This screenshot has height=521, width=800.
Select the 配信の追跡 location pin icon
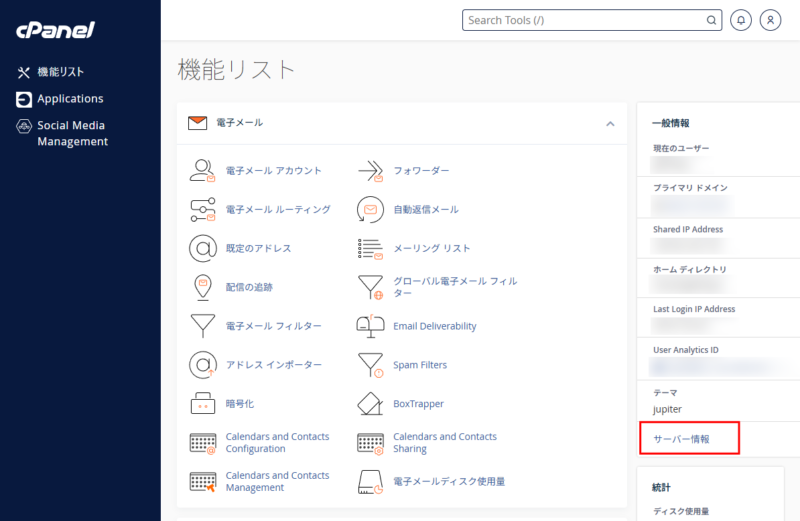[203, 288]
